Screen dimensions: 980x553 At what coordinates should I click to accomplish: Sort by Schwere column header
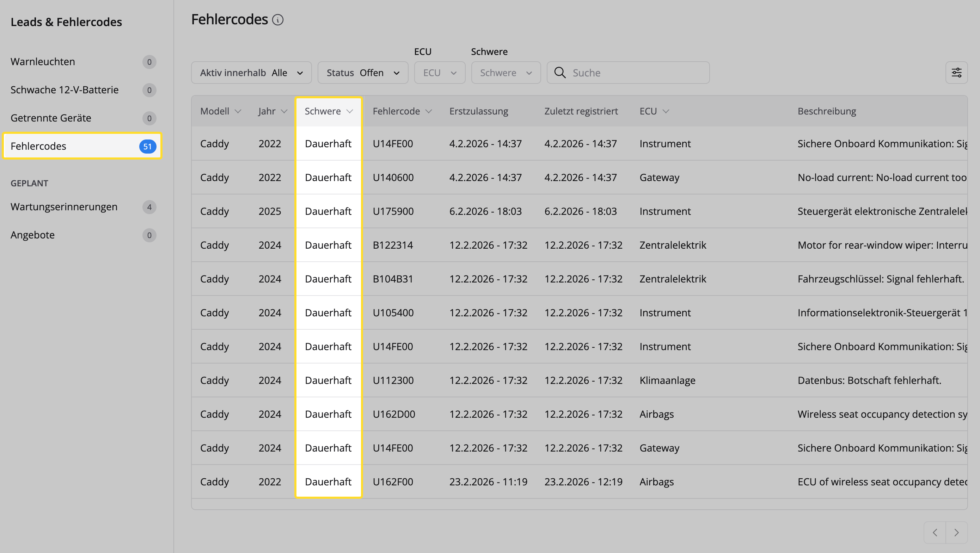pos(329,111)
